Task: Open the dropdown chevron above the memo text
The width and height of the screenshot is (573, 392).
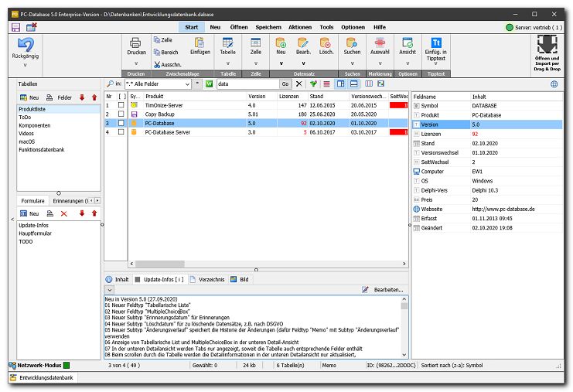Action: pyautogui.click(x=110, y=290)
